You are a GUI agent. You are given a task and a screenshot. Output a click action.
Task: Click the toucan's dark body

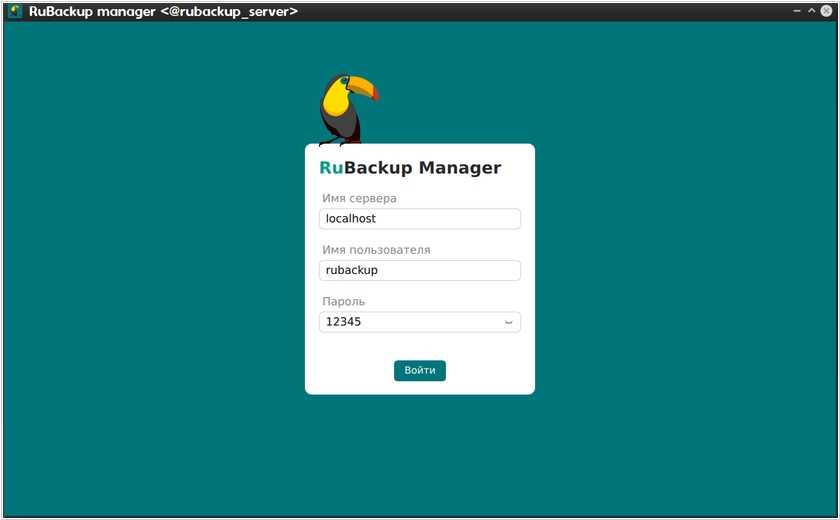click(x=338, y=118)
